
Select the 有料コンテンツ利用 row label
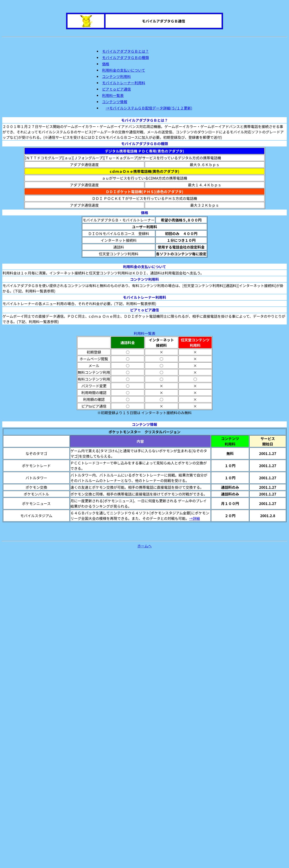coord(94,379)
